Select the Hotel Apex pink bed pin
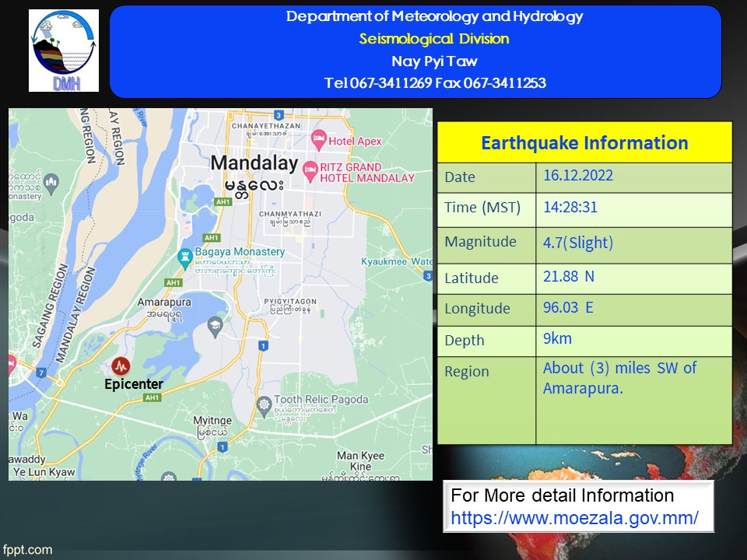This screenshot has width=747, height=560. (x=318, y=141)
